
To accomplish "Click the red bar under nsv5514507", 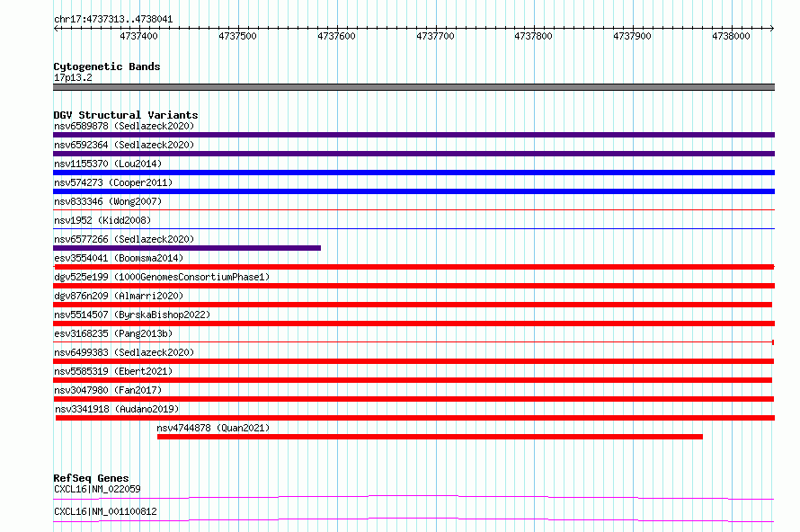I will [x=413, y=324].
